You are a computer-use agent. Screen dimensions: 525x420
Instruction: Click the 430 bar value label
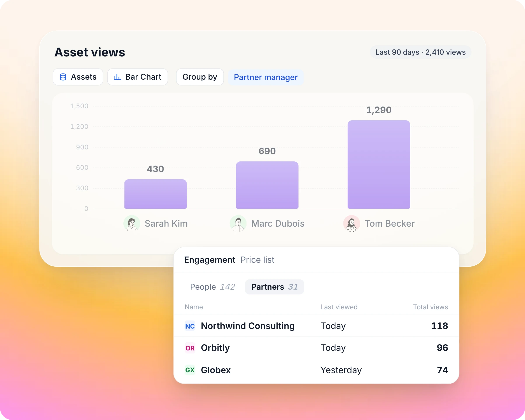pyautogui.click(x=155, y=169)
